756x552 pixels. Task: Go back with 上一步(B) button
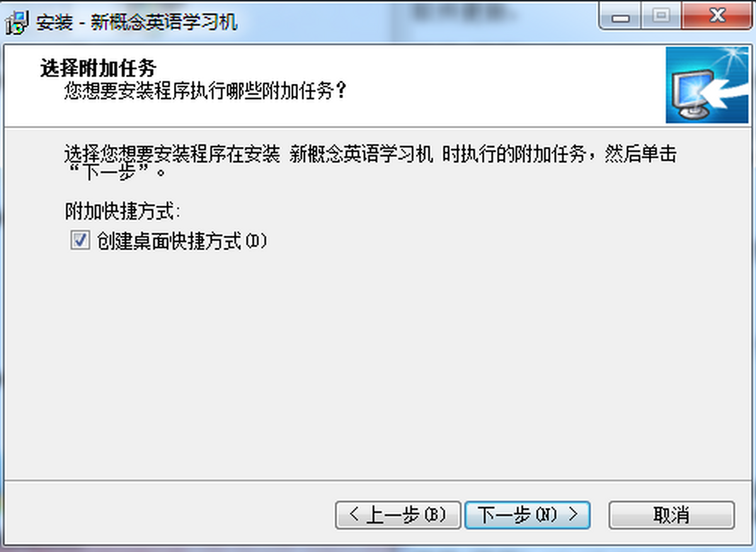398,515
